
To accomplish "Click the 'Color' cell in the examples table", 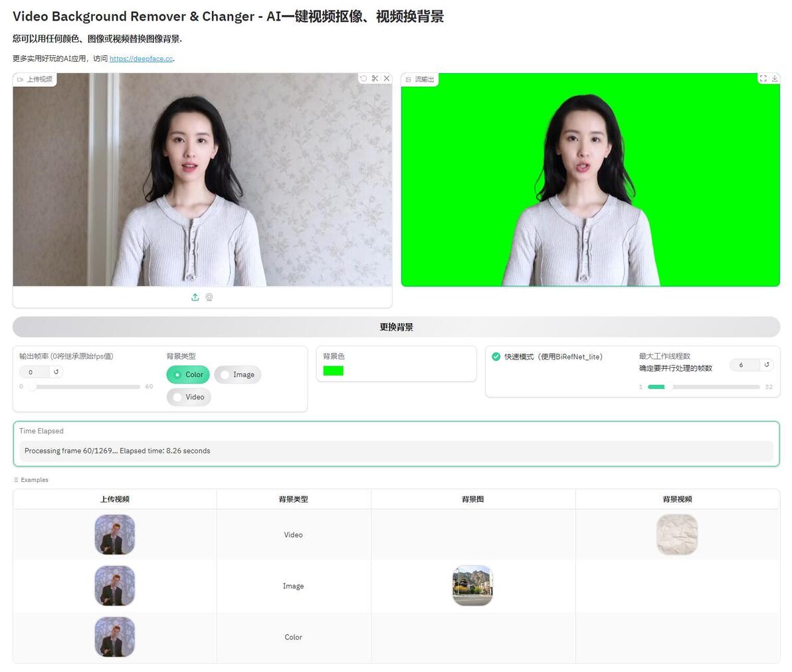I will (x=294, y=637).
